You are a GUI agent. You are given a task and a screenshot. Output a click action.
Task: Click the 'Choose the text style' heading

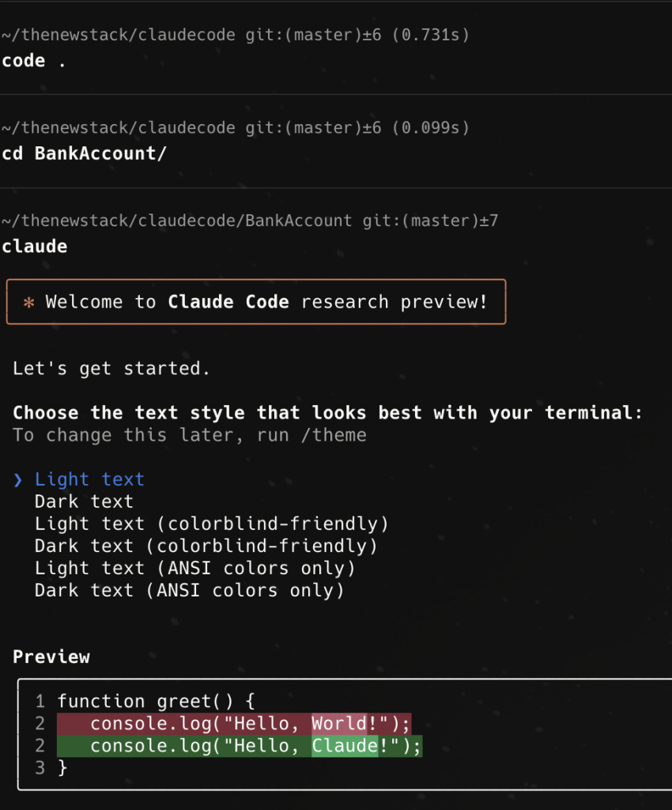328,413
